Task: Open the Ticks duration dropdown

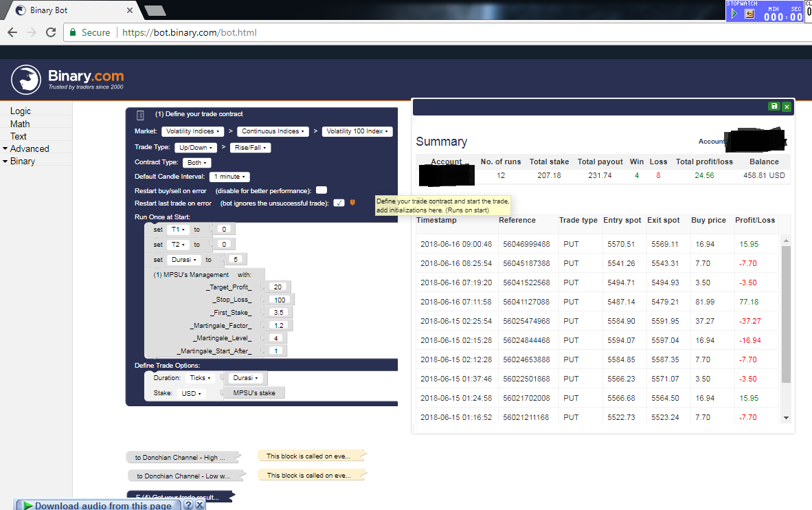Action: tap(200, 378)
